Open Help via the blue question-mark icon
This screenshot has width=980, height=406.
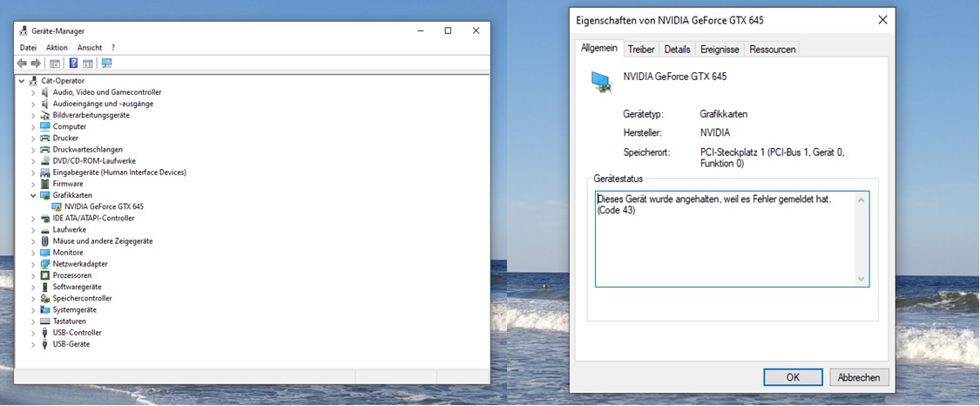pyautogui.click(x=73, y=63)
